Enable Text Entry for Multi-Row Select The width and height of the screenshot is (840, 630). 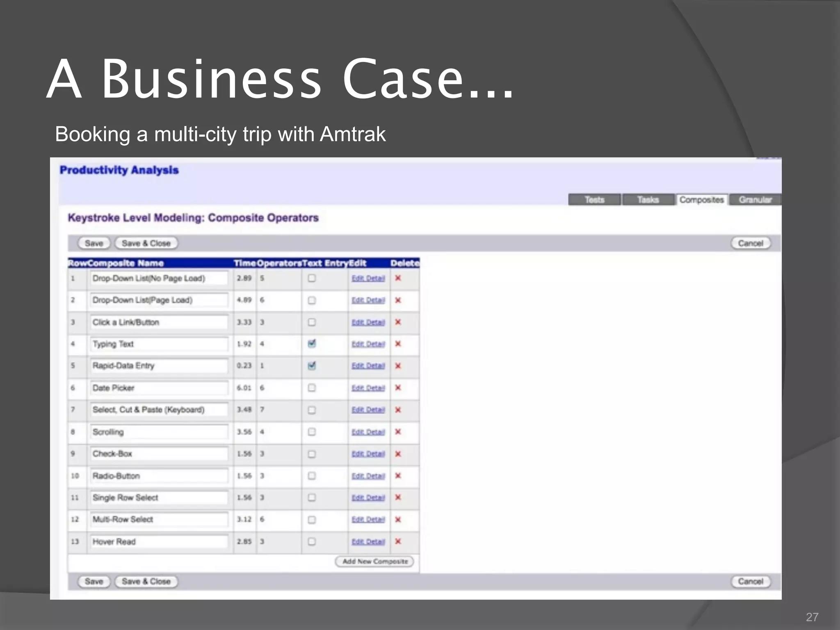pos(312,520)
